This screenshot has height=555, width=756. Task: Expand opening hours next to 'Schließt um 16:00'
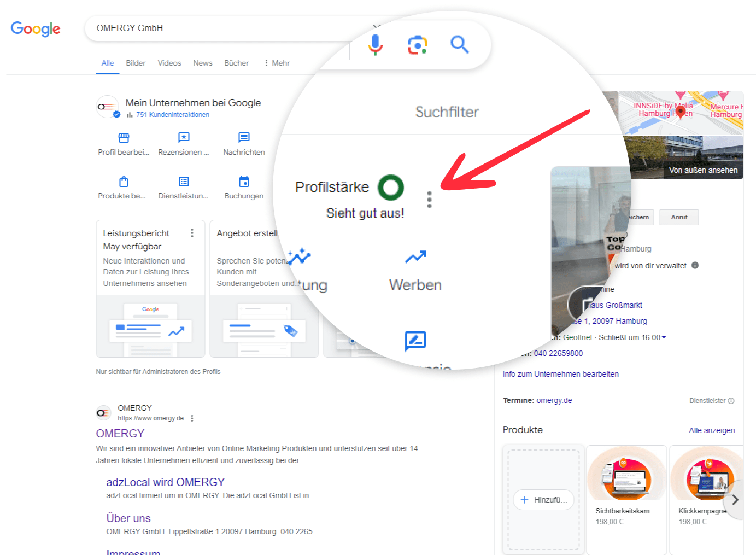coord(664,337)
